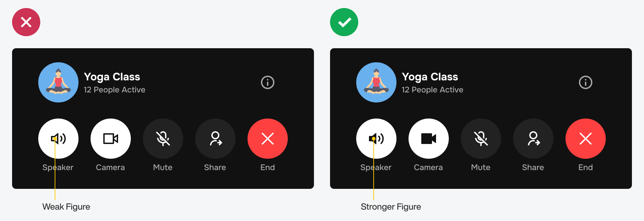Click the red cross badge above left panel
The height and width of the screenshot is (221, 644).
point(26,22)
